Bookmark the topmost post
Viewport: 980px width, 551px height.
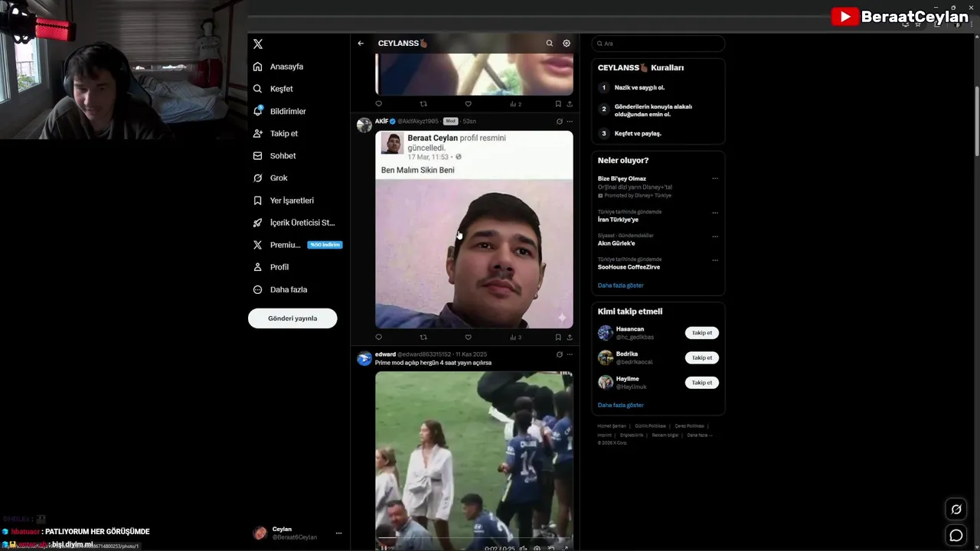(558, 104)
